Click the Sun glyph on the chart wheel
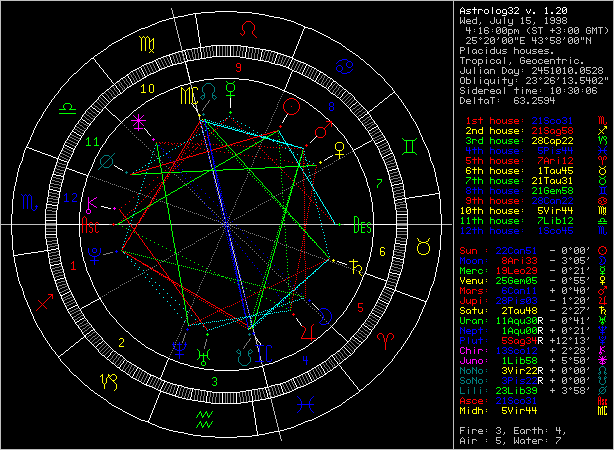This screenshot has height=450, width=614. pos(291,106)
